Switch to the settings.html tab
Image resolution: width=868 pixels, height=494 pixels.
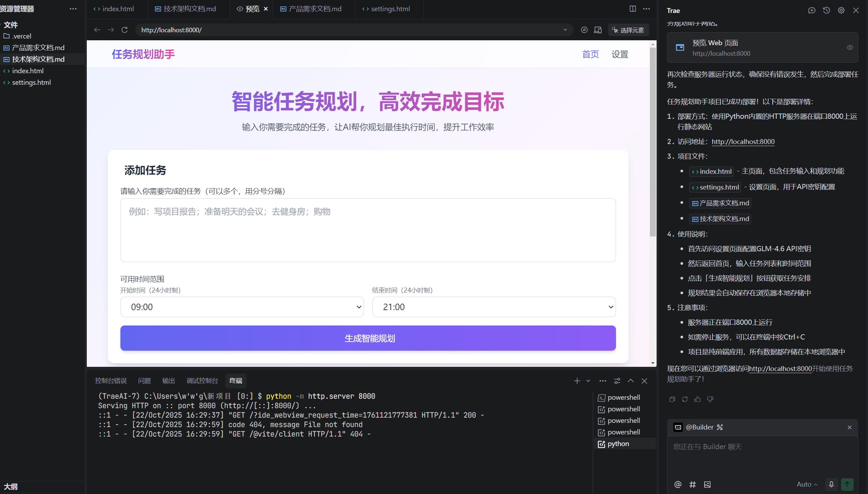point(390,9)
